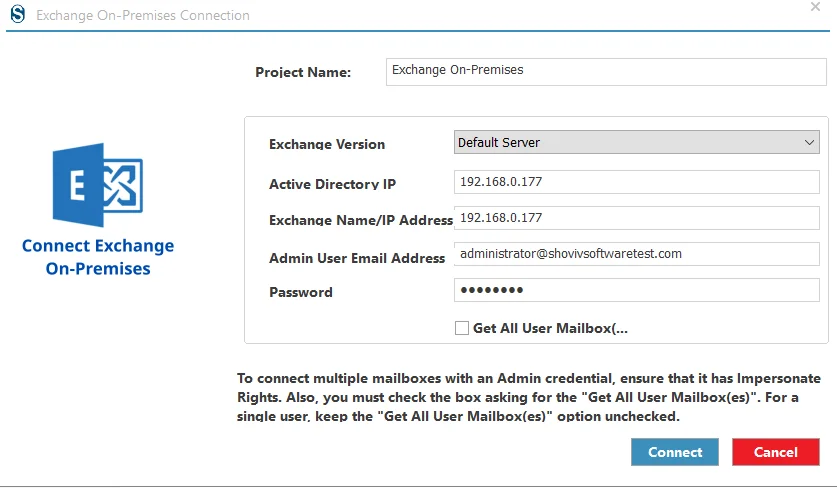Image resolution: width=837 pixels, height=488 pixels.
Task: Cancel the connection dialog
Action: tap(776, 452)
